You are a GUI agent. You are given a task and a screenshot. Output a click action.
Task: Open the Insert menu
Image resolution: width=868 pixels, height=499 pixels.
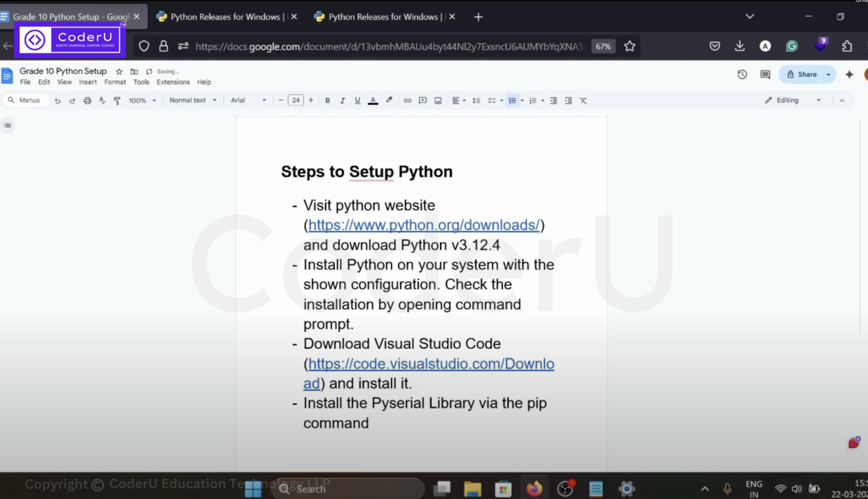(x=87, y=82)
